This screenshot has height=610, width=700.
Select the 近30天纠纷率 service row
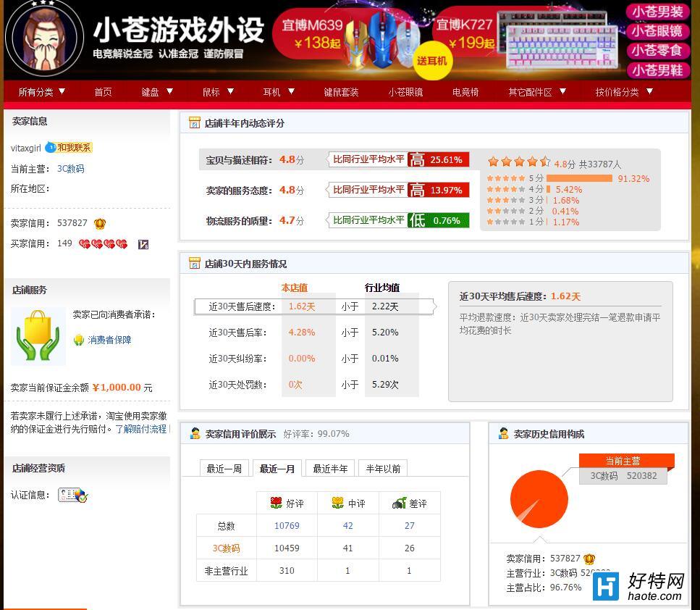(313, 359)
